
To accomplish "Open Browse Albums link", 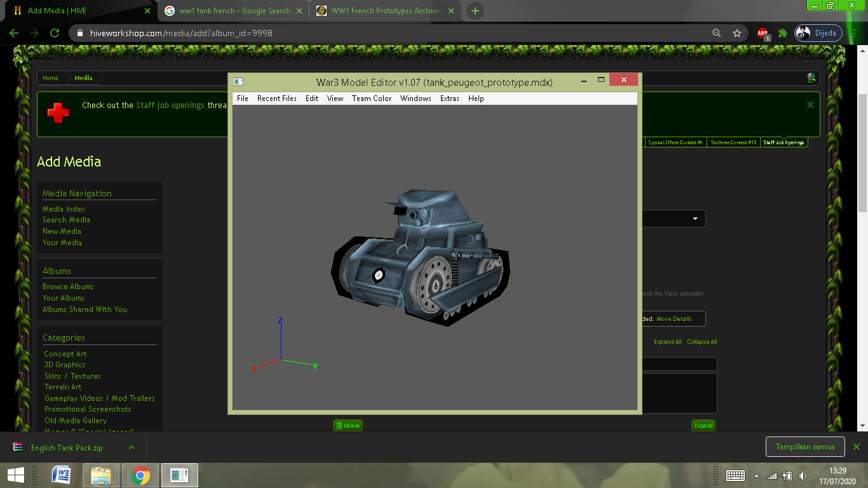I will pyautogui.click(x=68, y=287).
